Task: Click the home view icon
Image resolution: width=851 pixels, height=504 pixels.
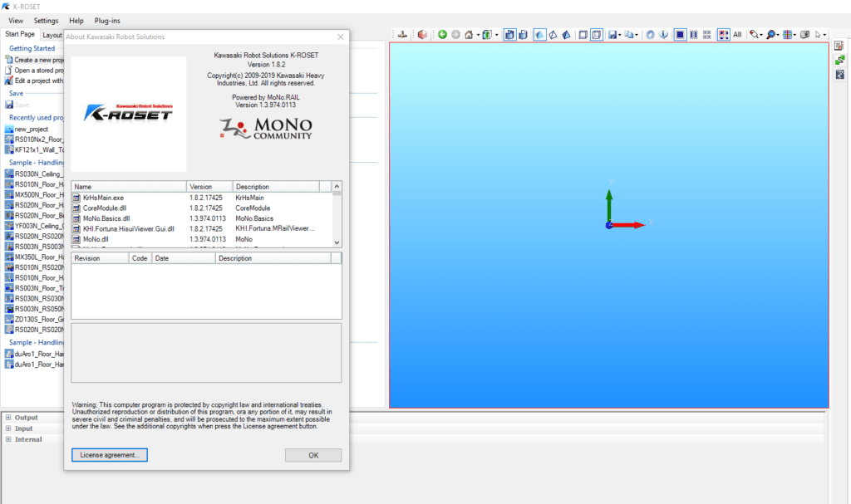Action: [x=469, y=35]
